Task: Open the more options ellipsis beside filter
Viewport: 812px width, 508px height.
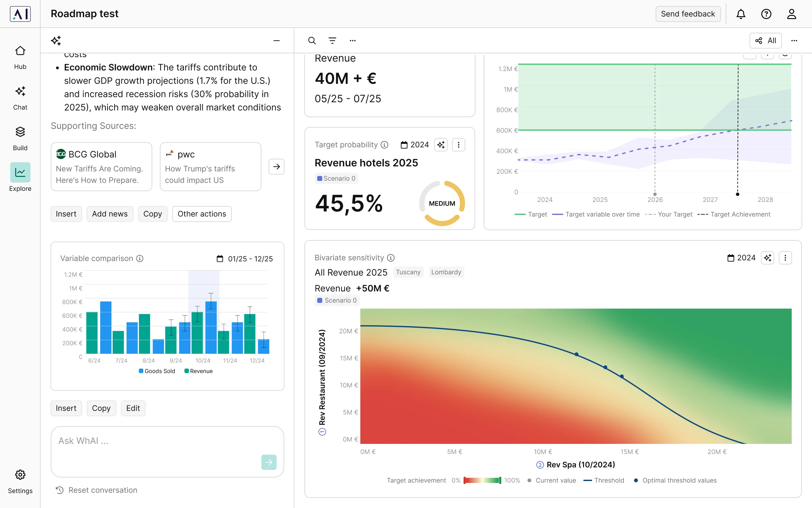Action: (x=353, y=41)
